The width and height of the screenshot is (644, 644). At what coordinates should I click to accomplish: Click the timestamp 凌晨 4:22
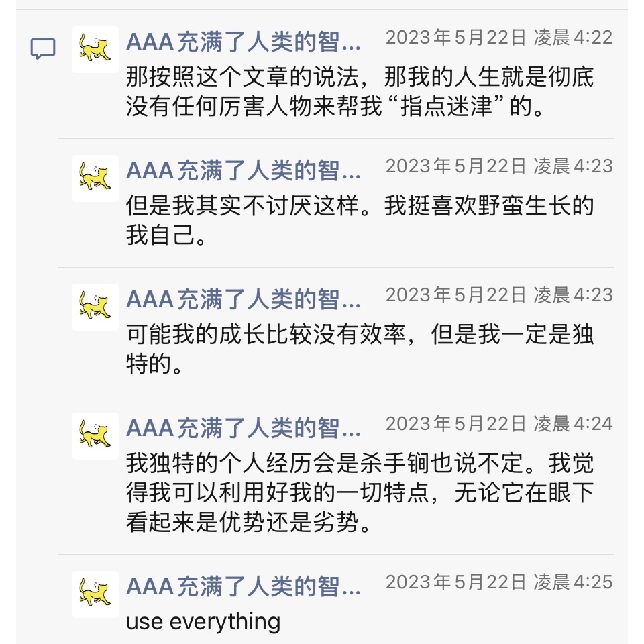[498, 38]
